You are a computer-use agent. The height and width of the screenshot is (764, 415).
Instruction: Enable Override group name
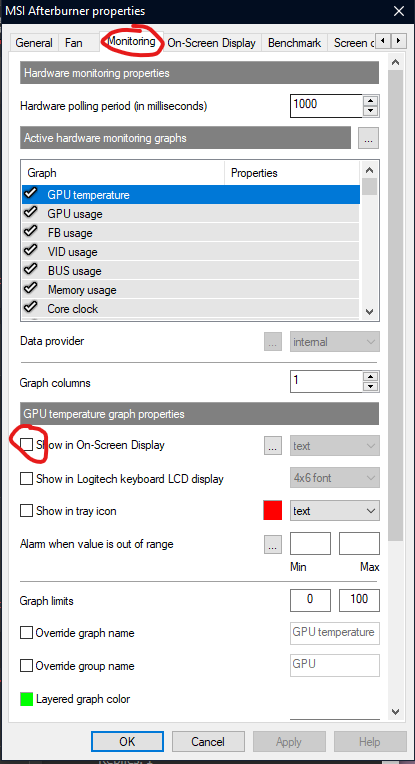coord(26,666)
